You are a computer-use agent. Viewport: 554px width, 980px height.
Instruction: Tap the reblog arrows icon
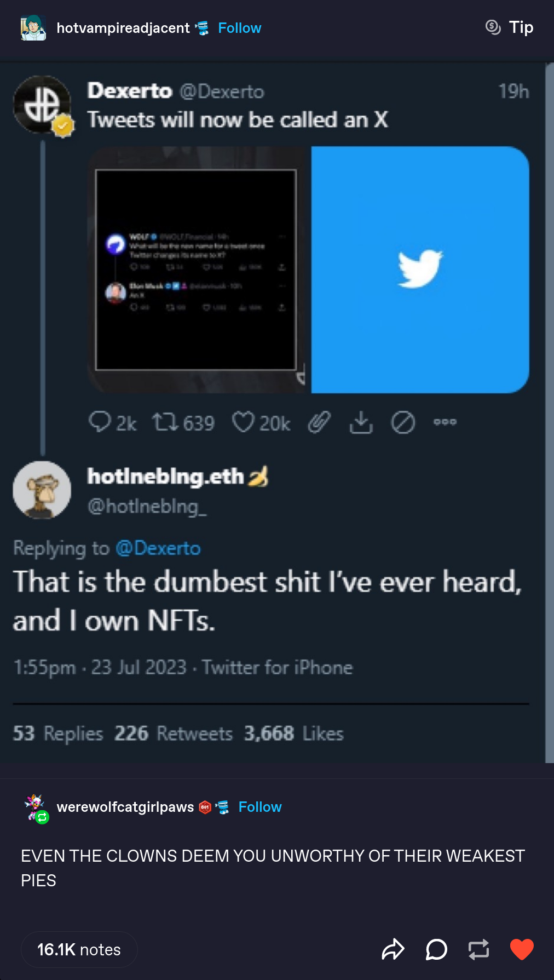[x=478, y=949]
